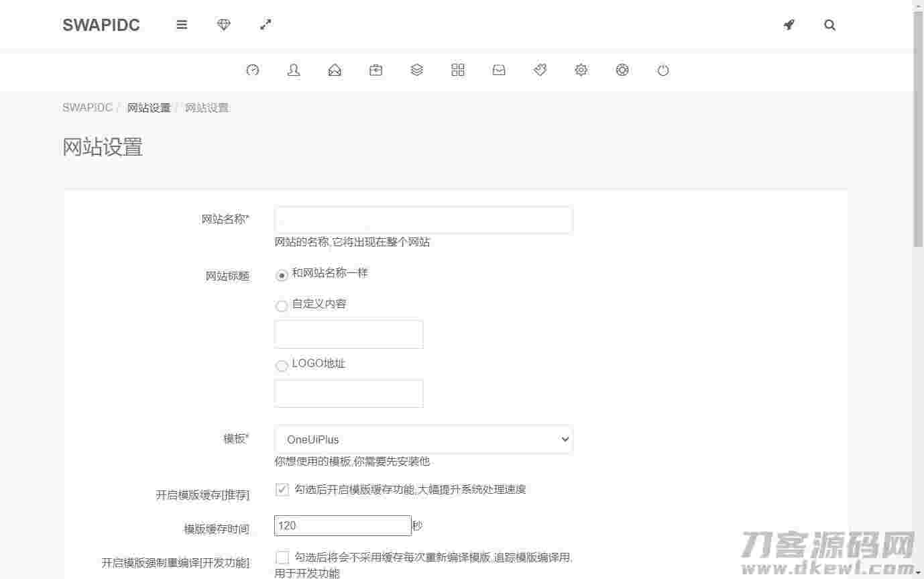Click the SWAPIDC logo link

tap(101, 25)
